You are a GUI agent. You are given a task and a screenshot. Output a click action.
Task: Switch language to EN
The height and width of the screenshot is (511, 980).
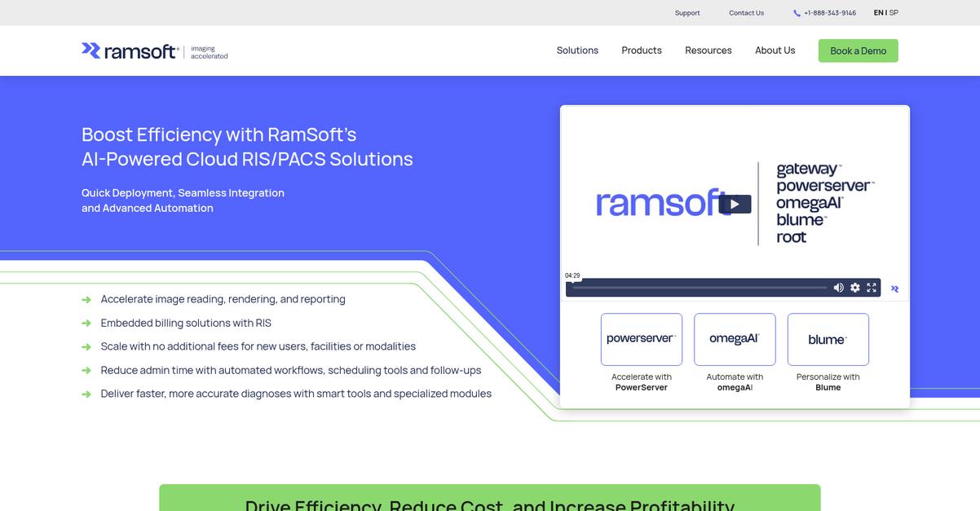(878, 13)
